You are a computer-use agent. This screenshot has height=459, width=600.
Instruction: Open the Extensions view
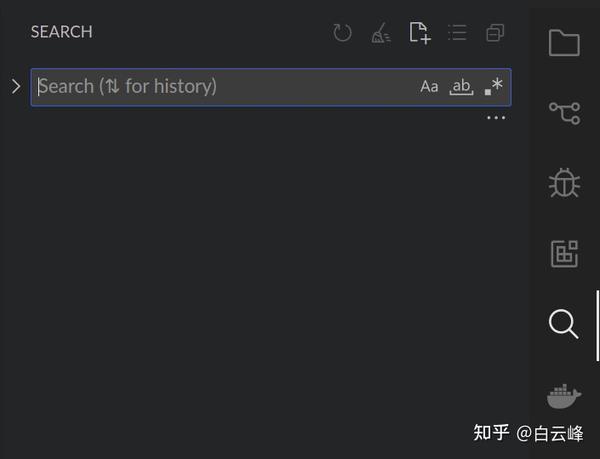pyautogui.click(x=564, y=254)
